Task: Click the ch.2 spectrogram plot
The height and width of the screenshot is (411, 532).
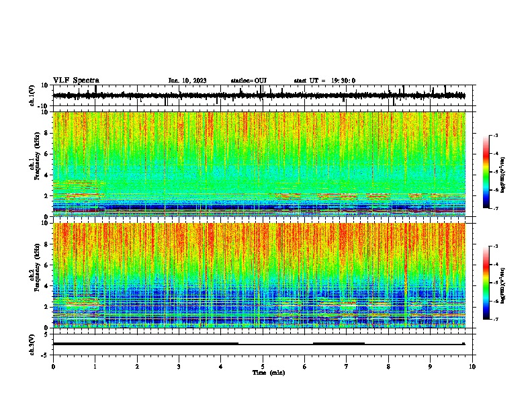Action: point(259,275)
